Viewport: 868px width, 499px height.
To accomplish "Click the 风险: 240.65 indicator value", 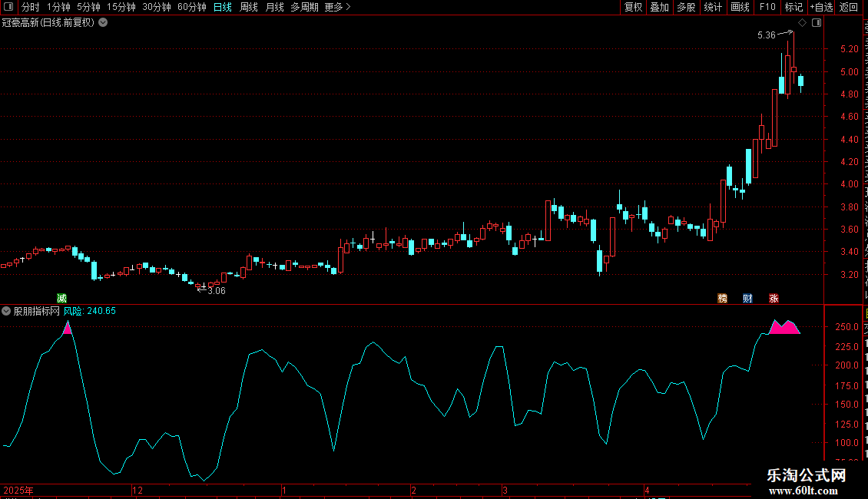I will tap(90, 311).
